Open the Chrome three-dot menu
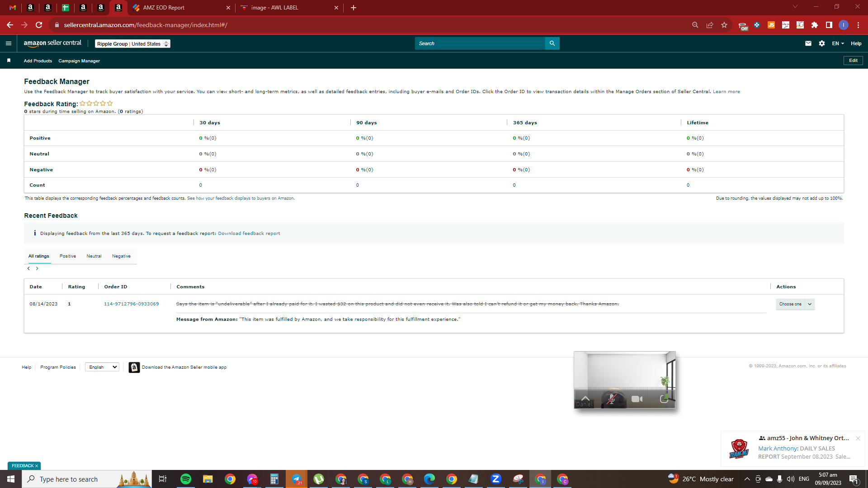Viewport: 868px width, 488px height. coord(858,25)
